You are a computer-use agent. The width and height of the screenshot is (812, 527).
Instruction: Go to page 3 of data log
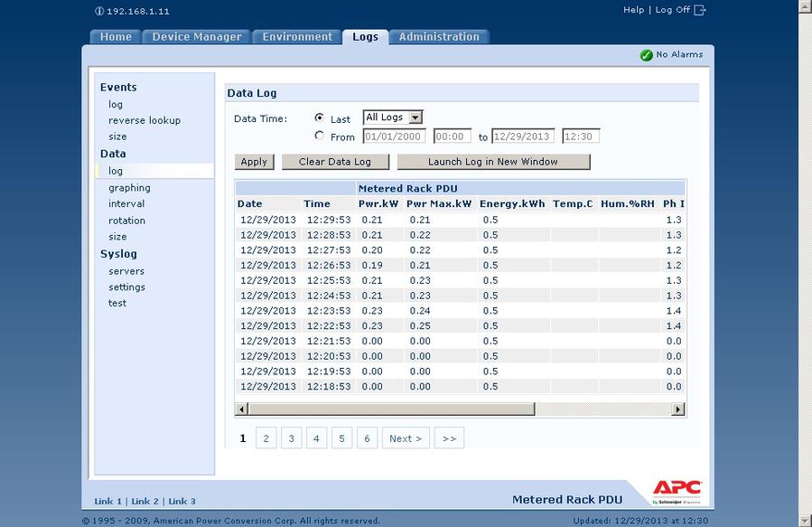(x=291, y=438)
